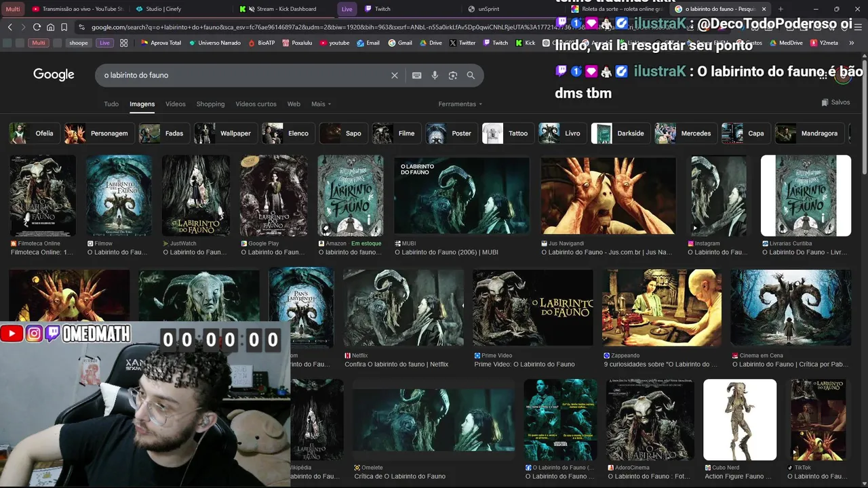Open the on-screen keyboard input tool
This screenshot has height=488, width=868.
click(417, 75)
